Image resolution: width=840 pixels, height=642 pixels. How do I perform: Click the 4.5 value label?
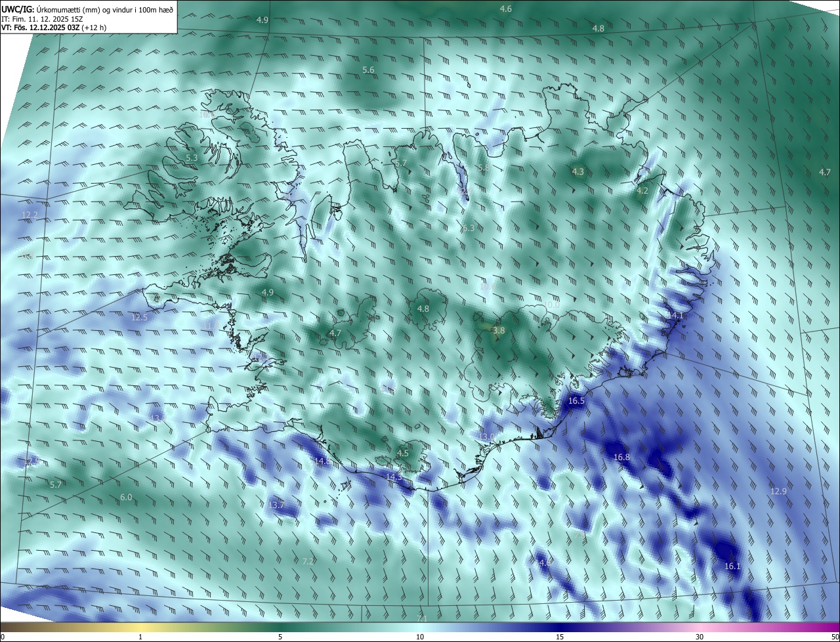[x=403, y=453]
